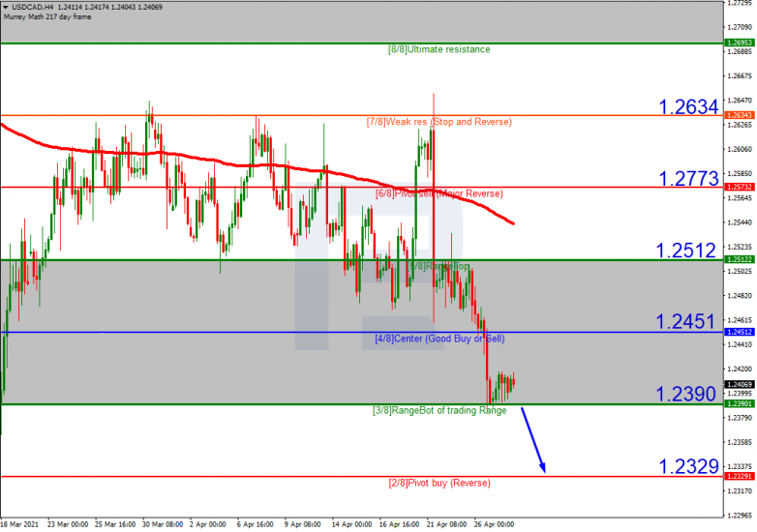Select the 1.25440 price scale value
The image size is (757, 532).
coord(740,222)
